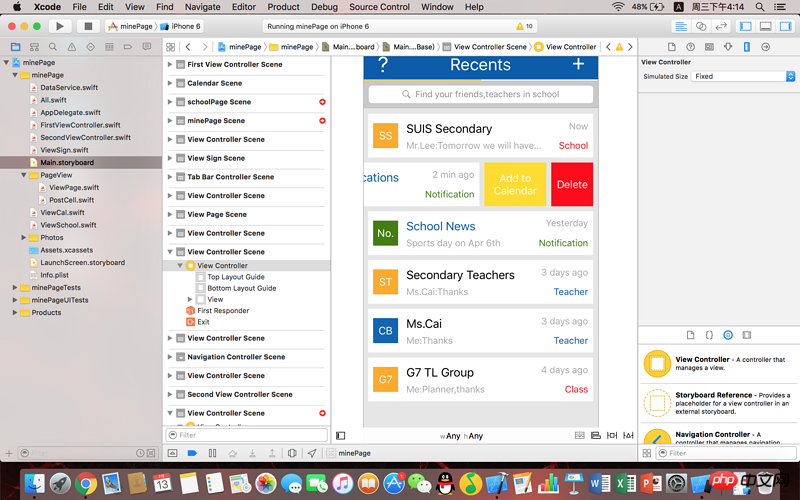Screen dimensions: 800x500
Task: Select iPhone 6 device in scheme selector
Action: (x=181, y=26)
